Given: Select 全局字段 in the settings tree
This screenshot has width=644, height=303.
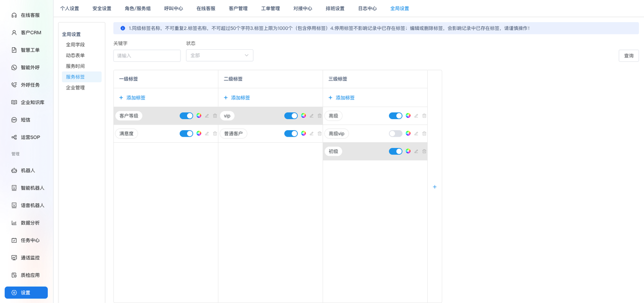Looking at the screenshot, I should click(75, 45).
